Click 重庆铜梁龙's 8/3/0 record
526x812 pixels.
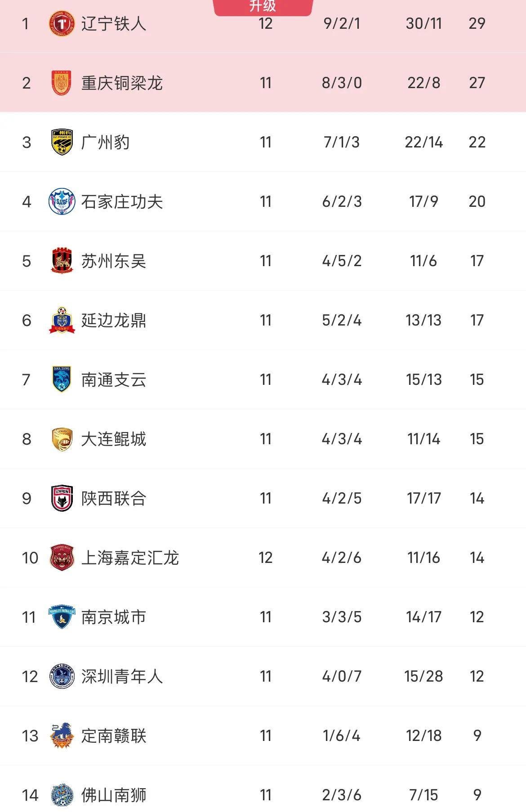(x=342, y=83)
